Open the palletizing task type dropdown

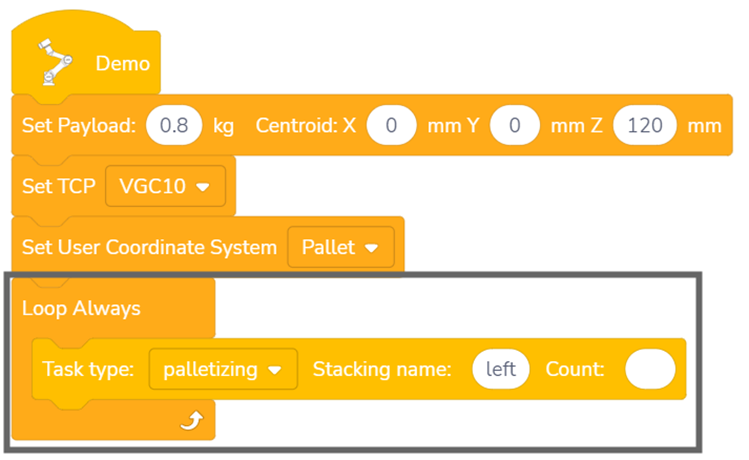(x=223, y=369)
